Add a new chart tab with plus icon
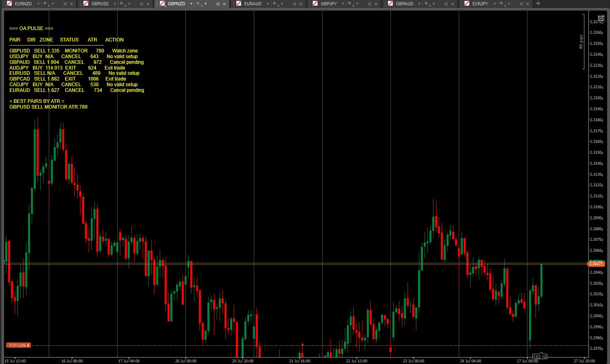This screenshot has height=364, width=610. tap(538, 3)
